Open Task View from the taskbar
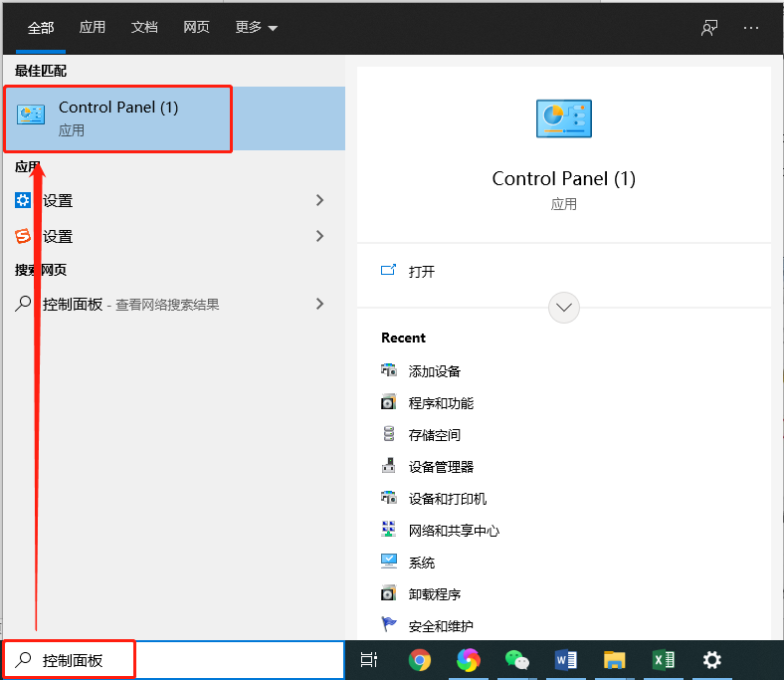 369,660
